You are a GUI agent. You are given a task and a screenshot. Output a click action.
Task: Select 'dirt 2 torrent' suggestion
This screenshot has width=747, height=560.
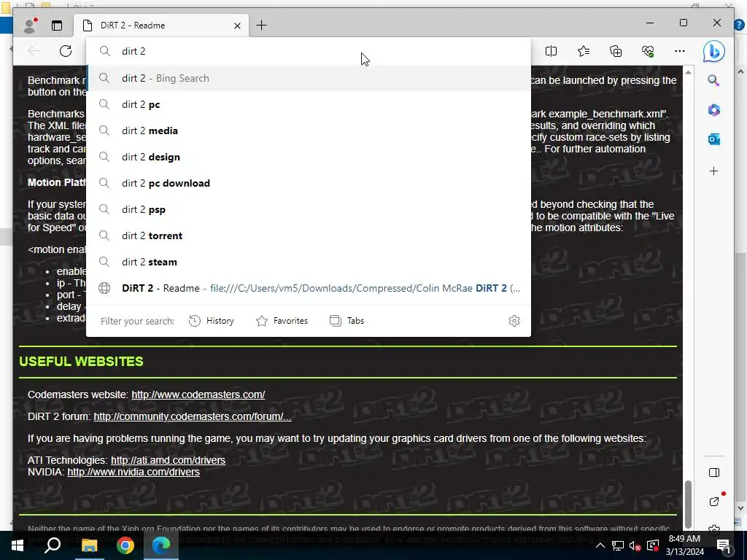309,236
